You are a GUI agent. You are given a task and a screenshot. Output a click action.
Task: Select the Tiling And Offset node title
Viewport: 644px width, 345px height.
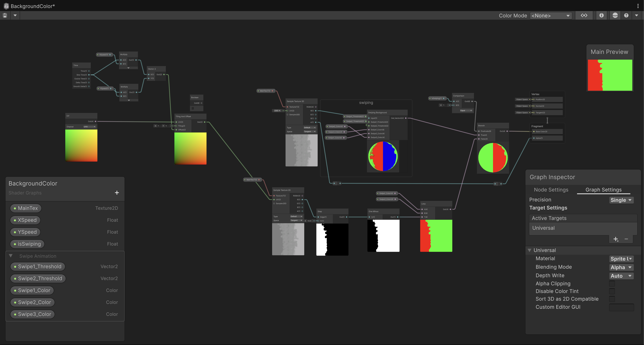183,116
